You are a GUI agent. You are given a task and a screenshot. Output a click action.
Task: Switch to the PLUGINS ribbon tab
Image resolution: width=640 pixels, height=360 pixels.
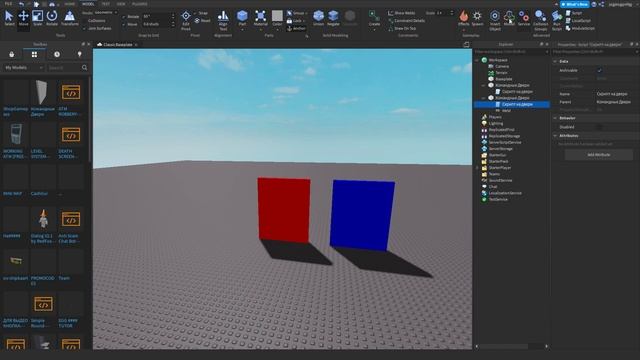click(140, 4)
